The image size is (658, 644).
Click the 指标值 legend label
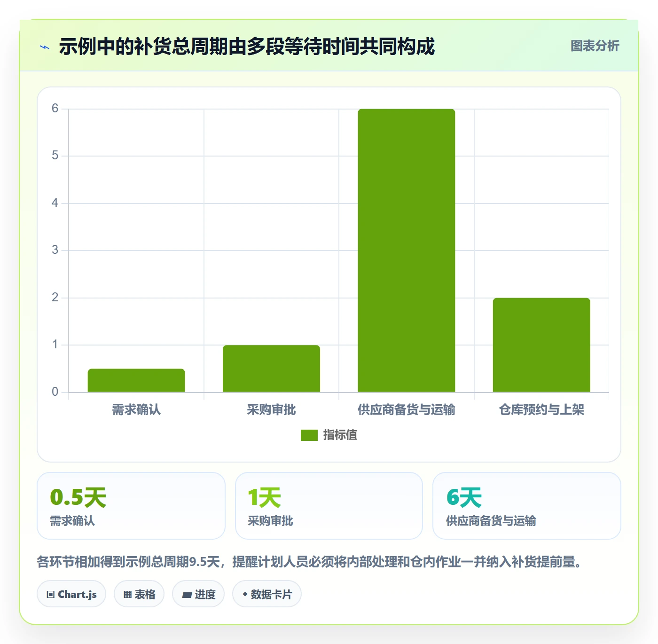coord(340,435)
